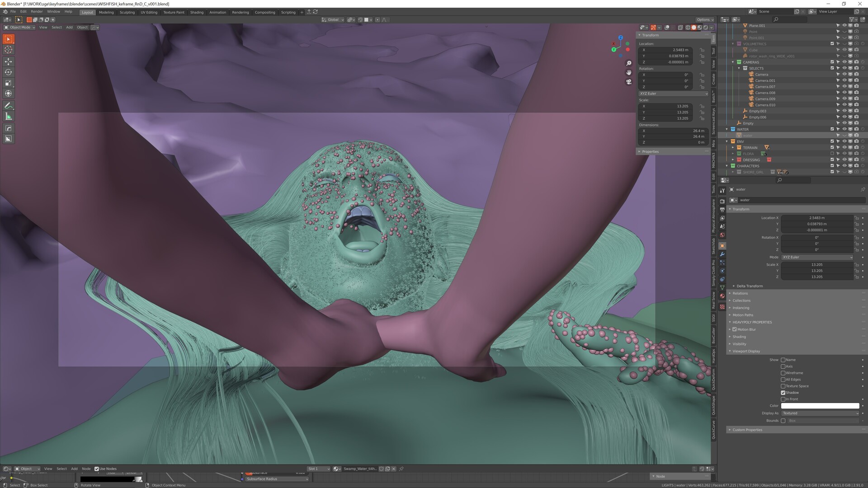Activate the Transform tool

[x=8, y=94]
